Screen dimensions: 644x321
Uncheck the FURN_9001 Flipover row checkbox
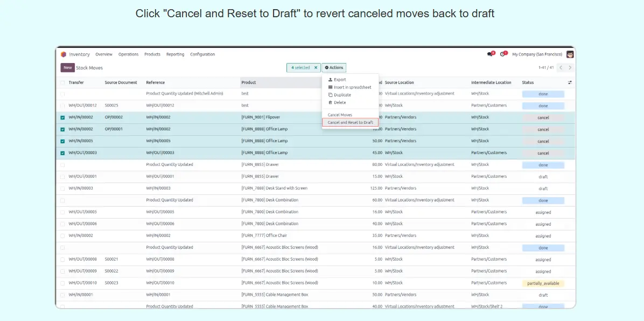click(62, 117)
